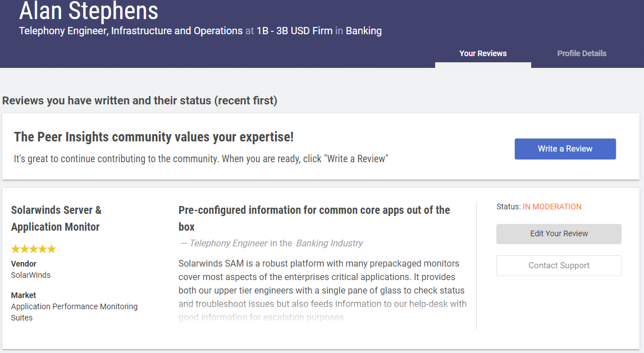Screen dimensions: 644x353
Task: Switch to the Your Reviews tab
Action: pos(483,54)
